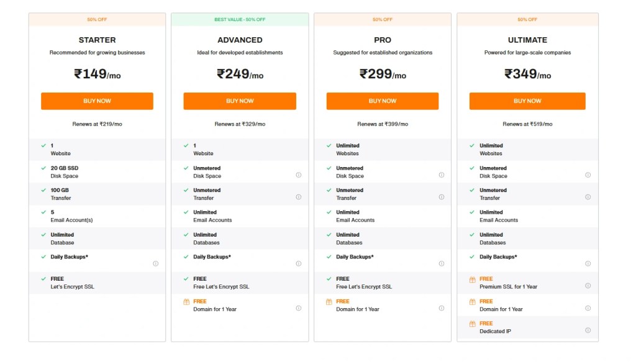Click the Best Value 50% off banner
The height and width of the screenshot is (364, 636).
pos(240,19)
